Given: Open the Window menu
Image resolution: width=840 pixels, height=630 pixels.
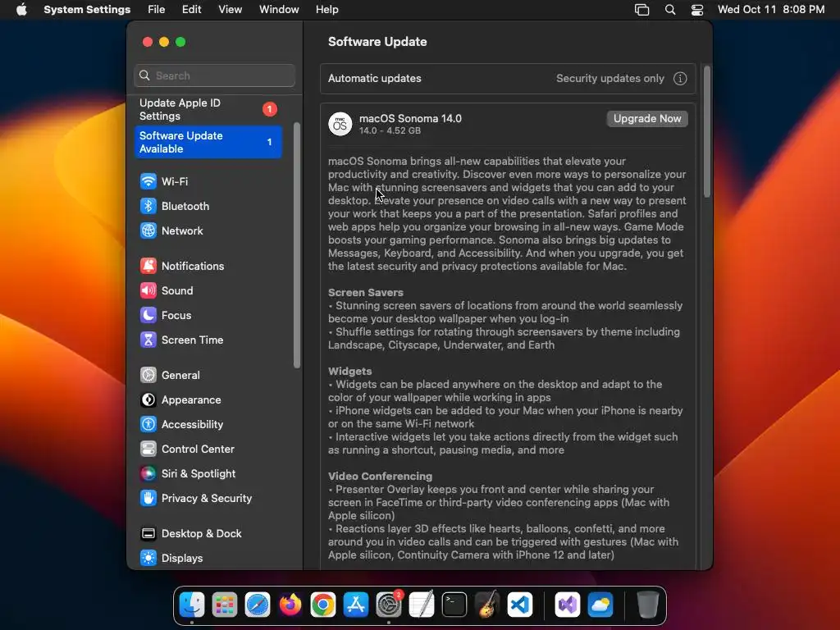Looking at the screenshot, I should pyautogui.click(x=279, y=10).
